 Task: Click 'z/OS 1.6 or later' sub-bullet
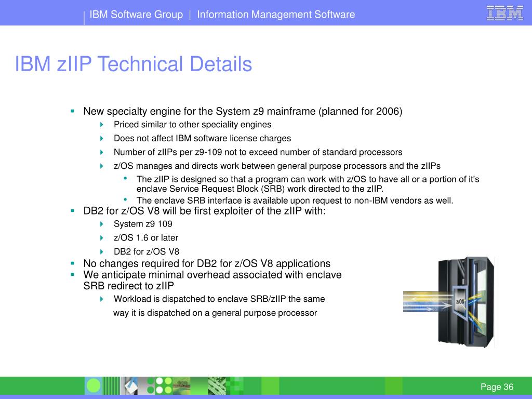point(146,238)
